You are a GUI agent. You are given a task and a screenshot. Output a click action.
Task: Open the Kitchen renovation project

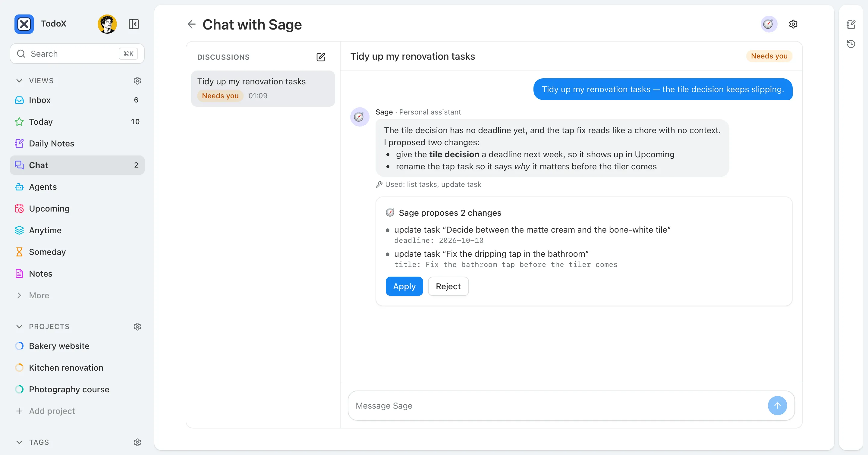point(77,368)
